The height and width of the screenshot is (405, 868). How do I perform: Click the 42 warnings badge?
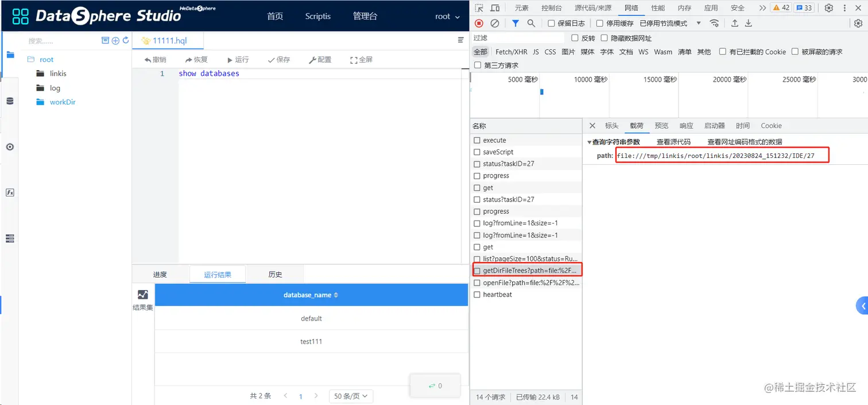click(781, 8)
